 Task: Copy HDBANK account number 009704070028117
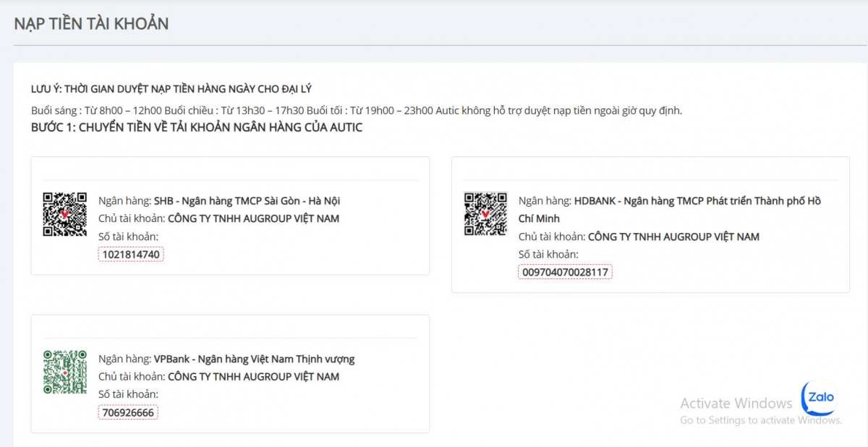(565, 273)
